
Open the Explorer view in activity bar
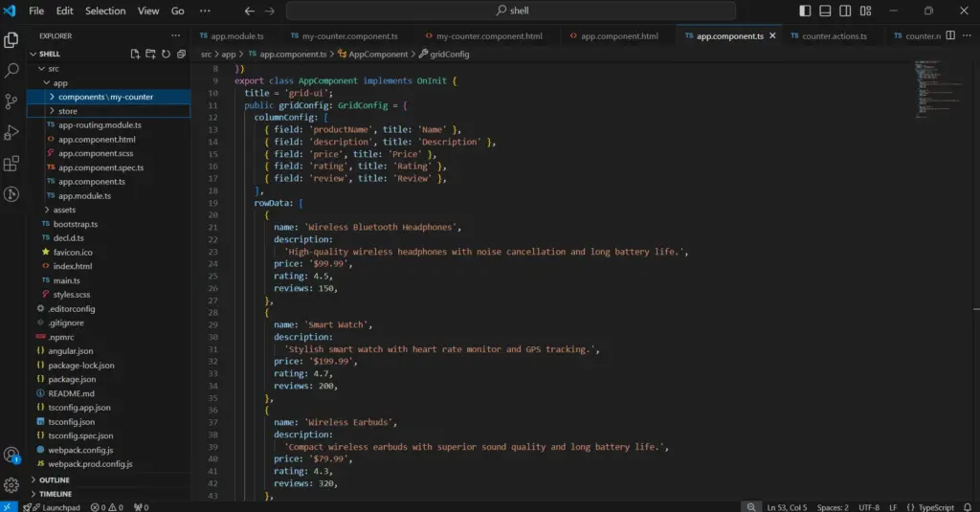point(11,40)
